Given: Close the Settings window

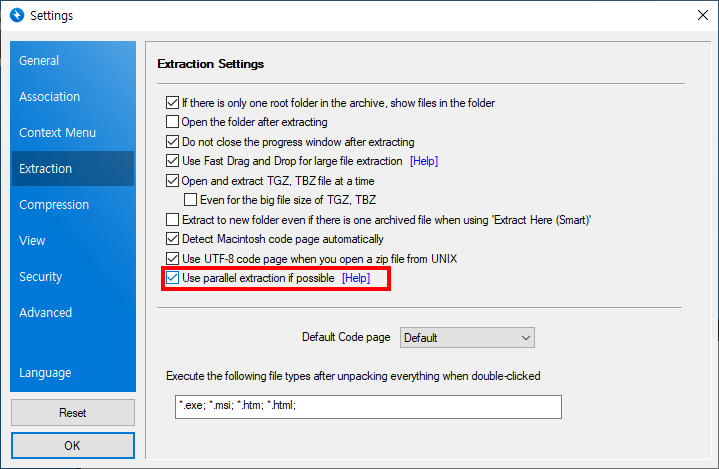Looking at the screenshot, I should [x=700, y=15].
